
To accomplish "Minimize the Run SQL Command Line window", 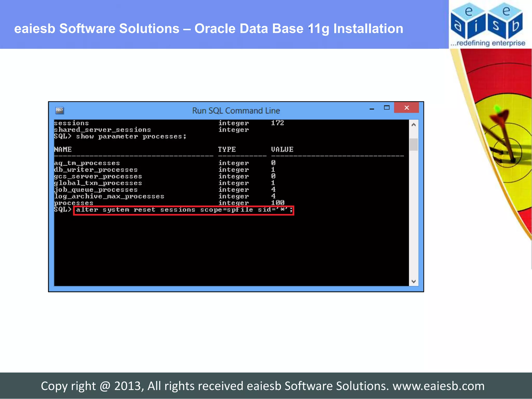I will point(372,109).
